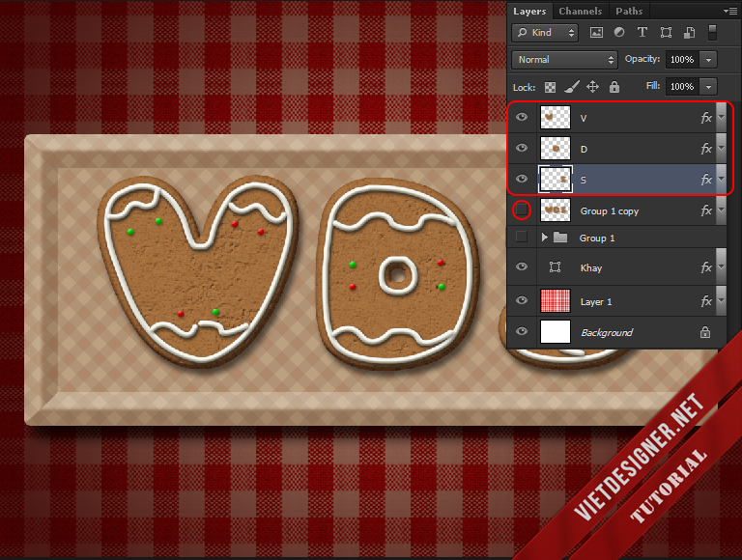
Task: Expand the Group 1 folder
Action: [544, 237]
